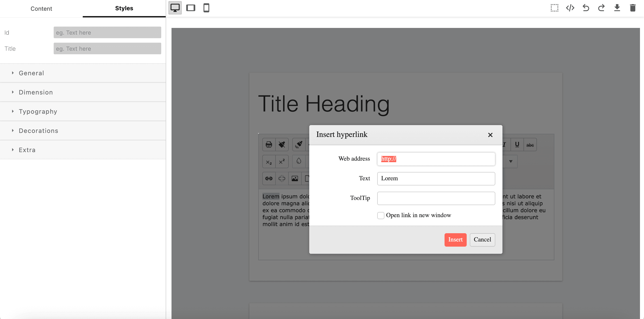This screenshot has height=319, width=644.
Task: Expand the Dimension section
Action: (x=83, y=92)
